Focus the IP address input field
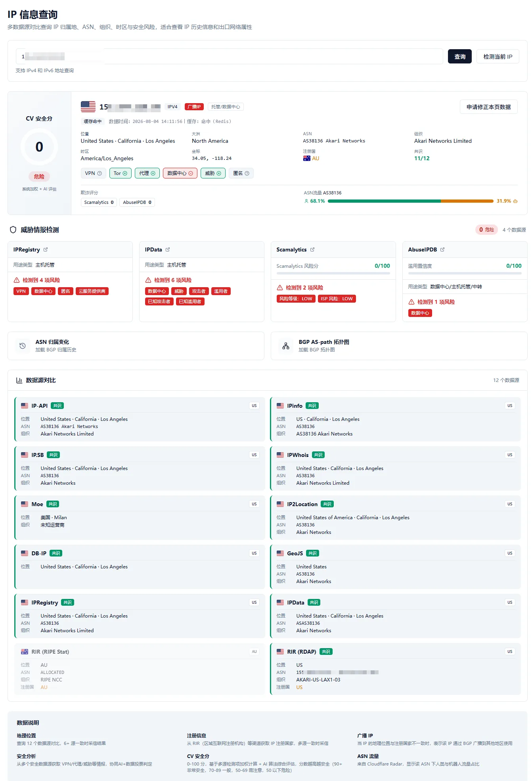The width and height of the screenshot is (532, 781). (229, 56)
